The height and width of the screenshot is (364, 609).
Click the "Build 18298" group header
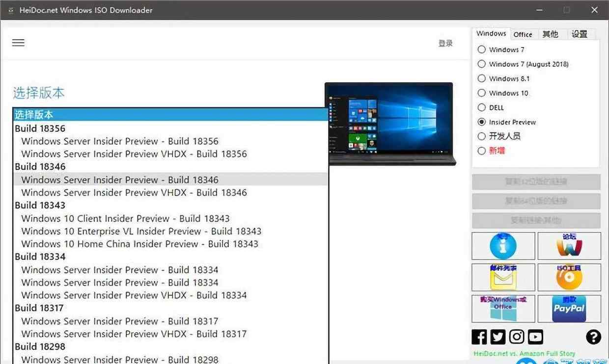[x=40, y=346]
